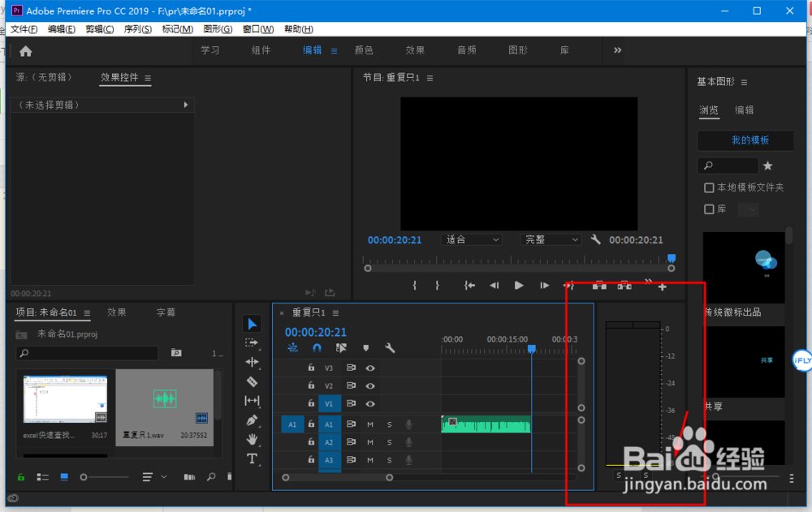
Task: Select the Hand tool
Action: click(253, 440)
